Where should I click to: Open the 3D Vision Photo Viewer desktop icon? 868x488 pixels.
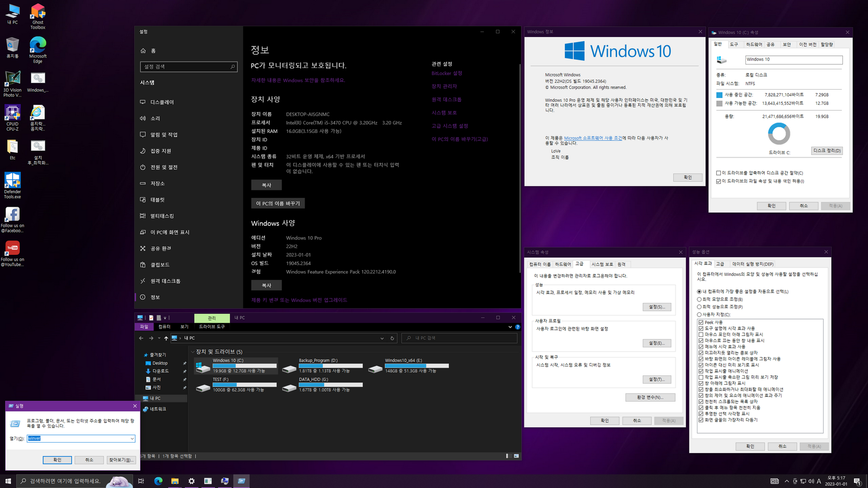(x=12, y=84)
